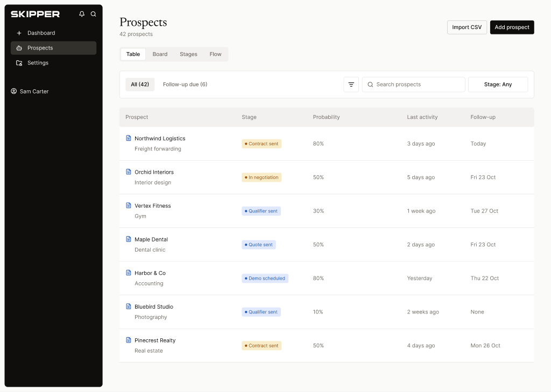Screen dimensions: 551x392
Task: Select the Follow-up due (6) filter
Action: 185,84
